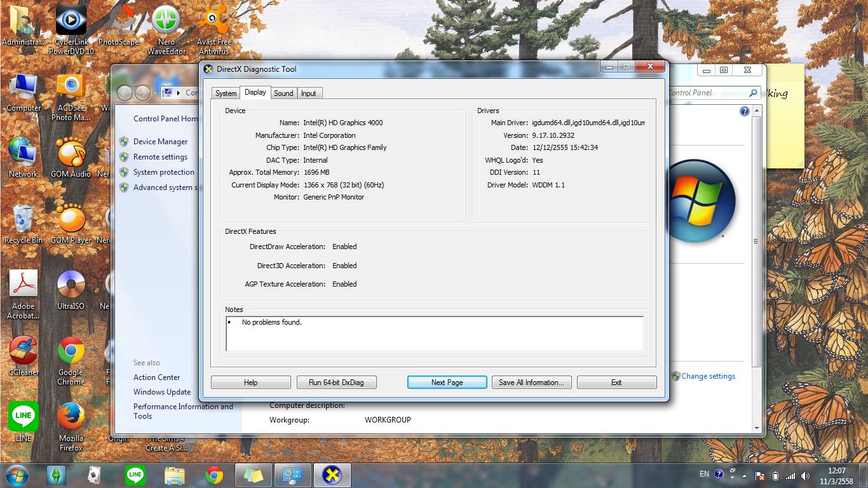Show hidden tray icons arrow
Screen dimensions: 868x488
pos(745,475)
